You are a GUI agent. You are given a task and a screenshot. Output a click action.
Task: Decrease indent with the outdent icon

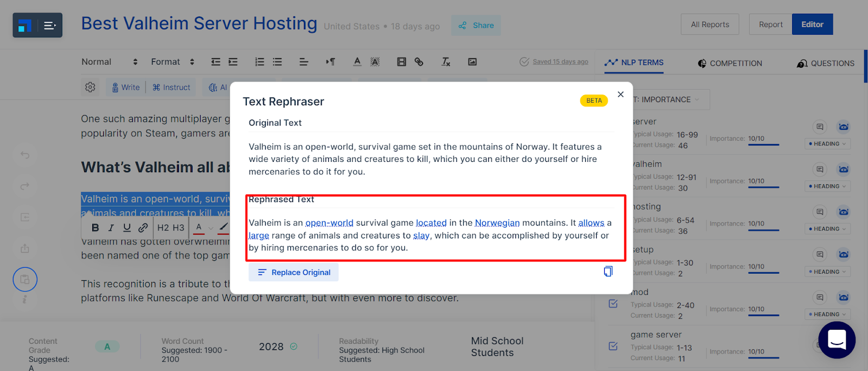pos(216,62)
